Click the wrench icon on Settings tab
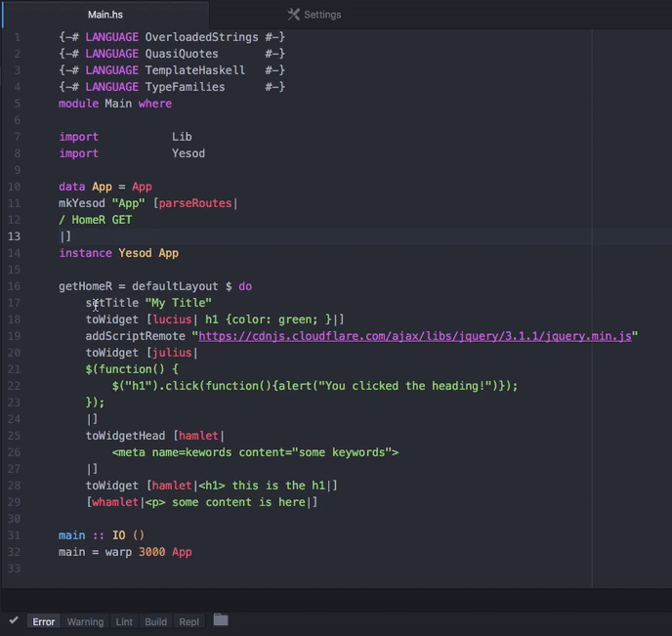This screenshot has height=636, width=672. [293, 15]
